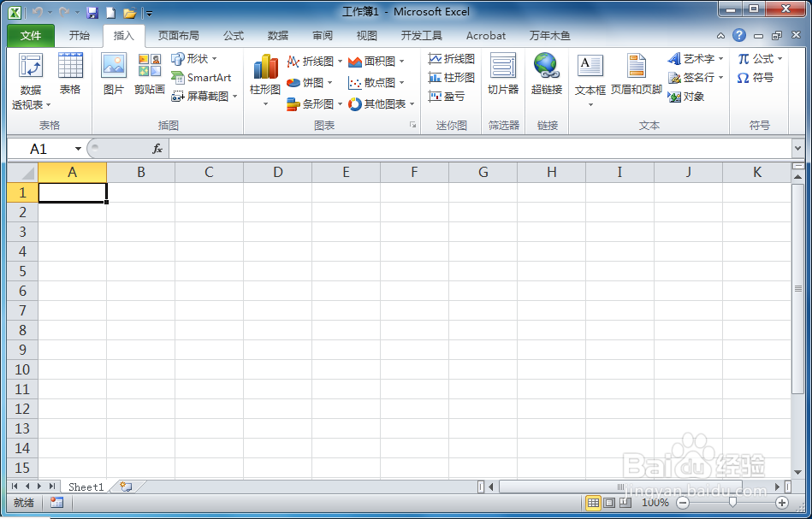The height and width of the screenshot is (519, 812).
Task: Switch to the 页面布局 tab
Action: (179, 36)
